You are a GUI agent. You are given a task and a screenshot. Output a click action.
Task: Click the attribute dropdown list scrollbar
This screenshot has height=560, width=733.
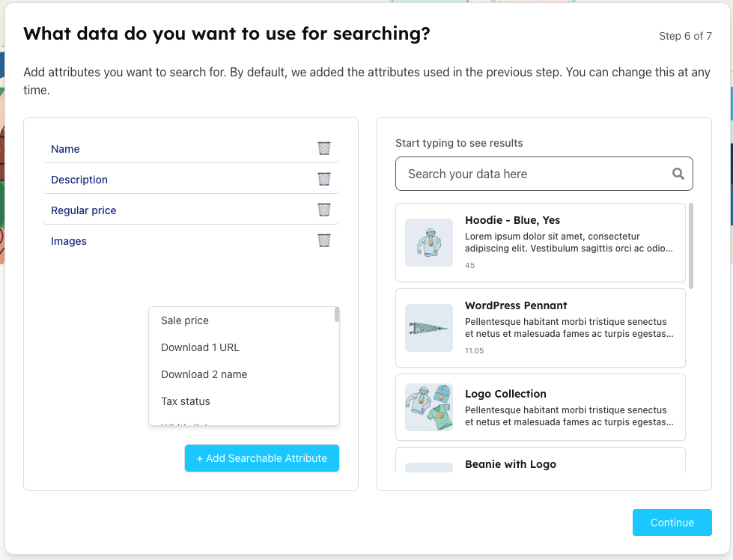pyautogui.click(x=337, y=314)
